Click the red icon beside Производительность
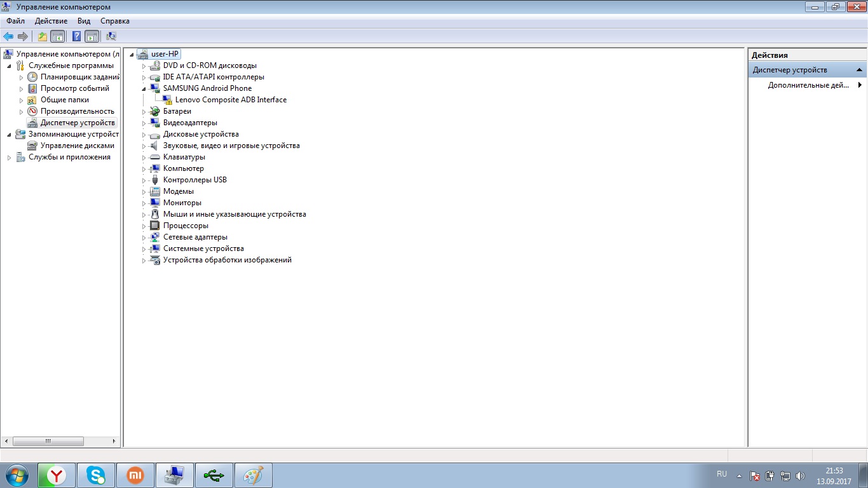Image resolution: width=868 pixels, height=488 pixels. coord(32,111)
